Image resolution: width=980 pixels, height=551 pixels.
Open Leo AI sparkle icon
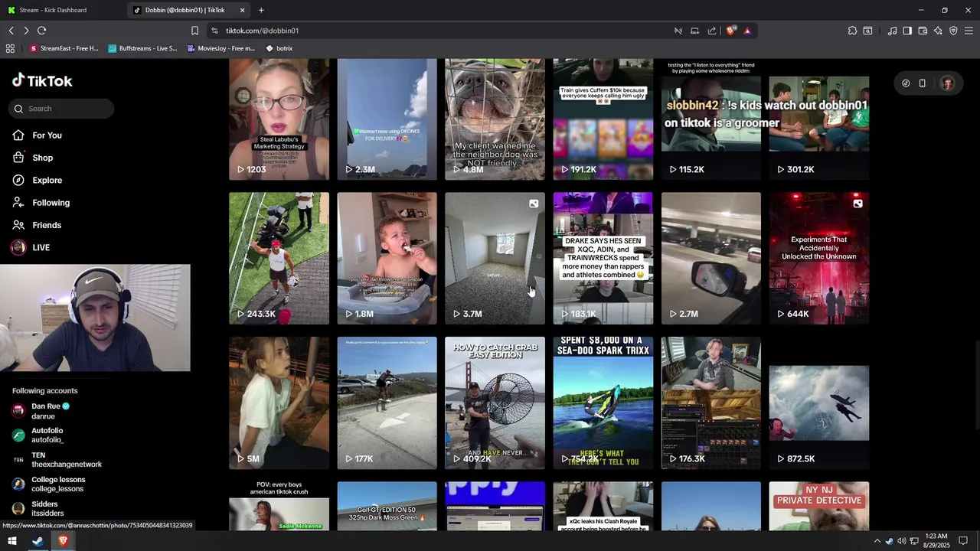(938, 31)
